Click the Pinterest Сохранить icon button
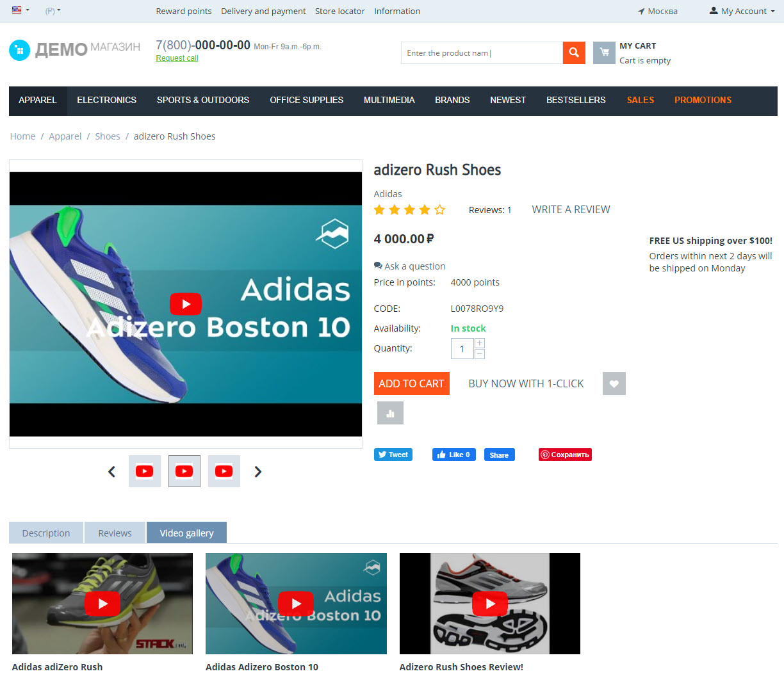784x685 pixels. [565, 454]
